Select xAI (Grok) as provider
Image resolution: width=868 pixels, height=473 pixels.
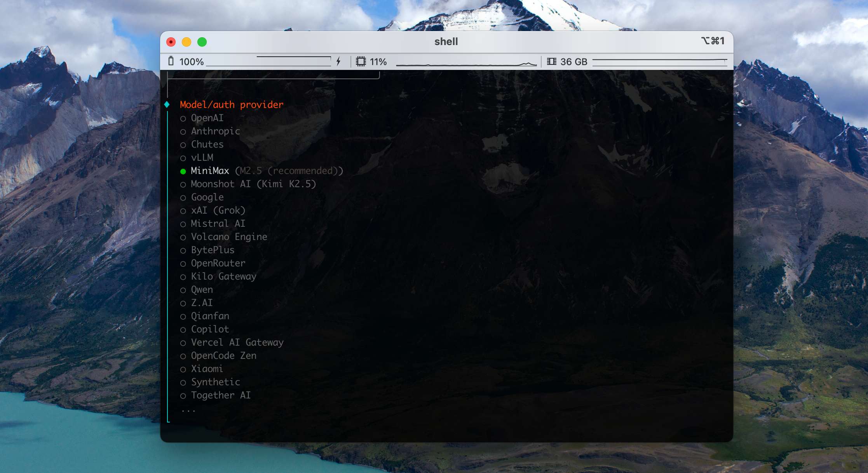point(218,210)
